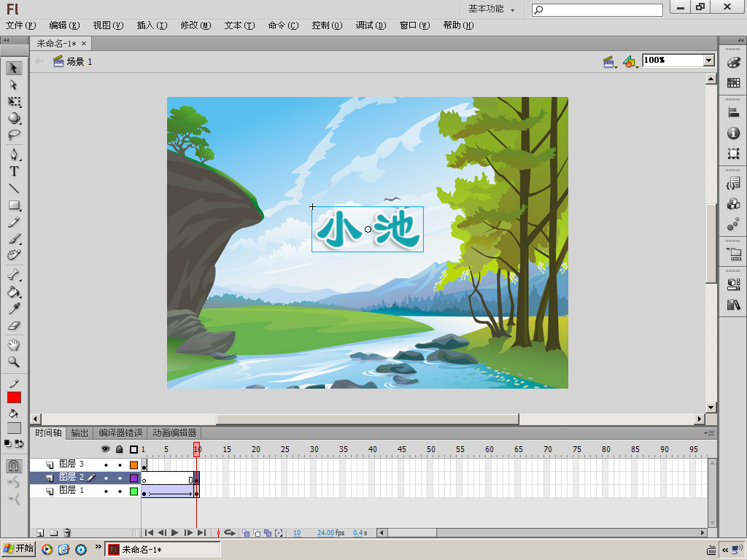
Task: Click the orange outline color of 图层 3
Action: pyautogui.click(x=134, y=465)
